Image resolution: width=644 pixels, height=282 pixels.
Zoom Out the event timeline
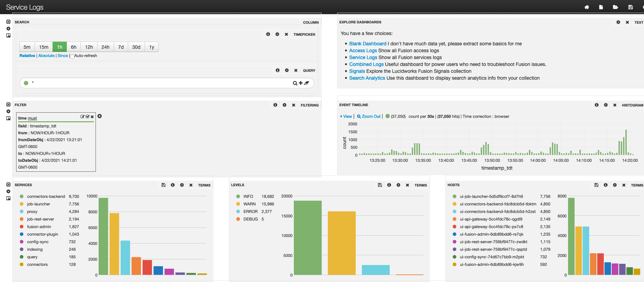(369, 116)
